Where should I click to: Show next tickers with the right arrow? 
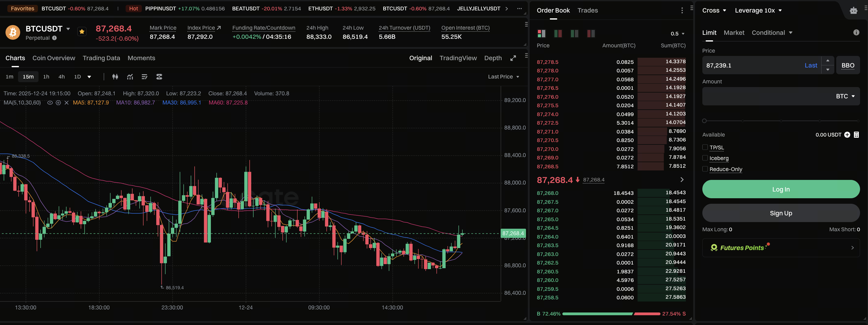point(506,9)
